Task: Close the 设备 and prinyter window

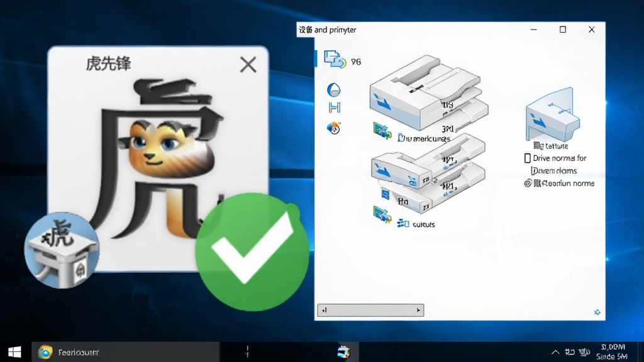Action: coord(591,30)
